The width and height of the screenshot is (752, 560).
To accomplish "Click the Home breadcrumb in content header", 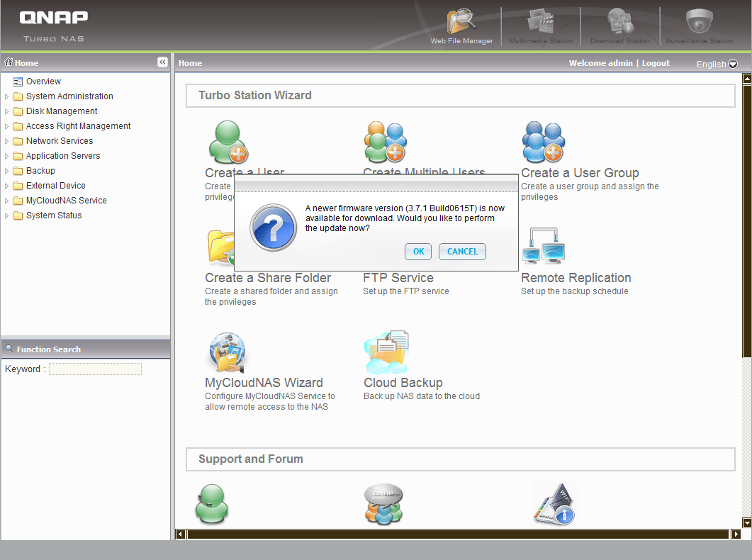I will 190,63.
